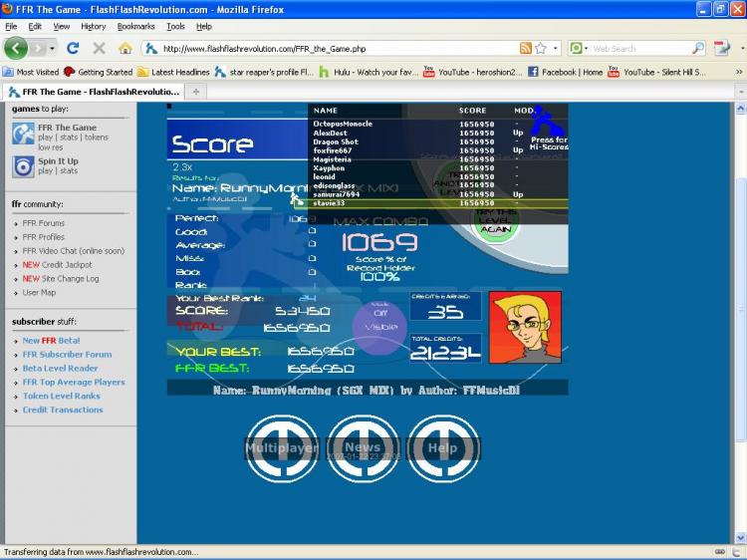This screenshot has height=560, width=747.
Task: Click the green Back navigation arrow
Action: [16, 48]
